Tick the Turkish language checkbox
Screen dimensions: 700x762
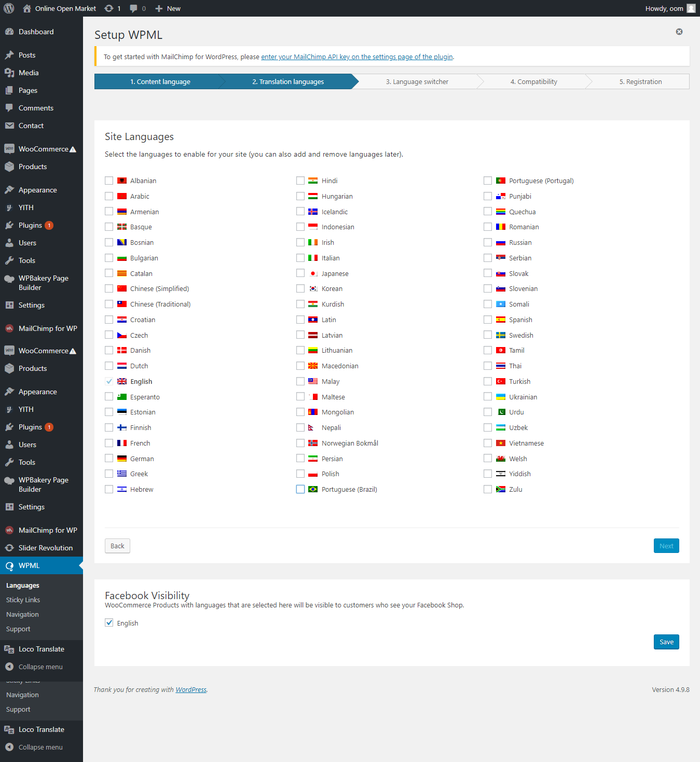488,381
